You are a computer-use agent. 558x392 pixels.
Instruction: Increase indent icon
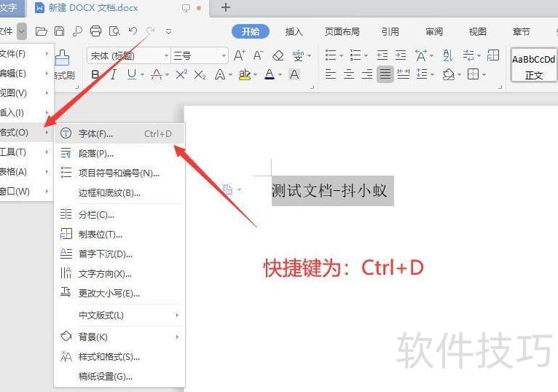point(401,55)
